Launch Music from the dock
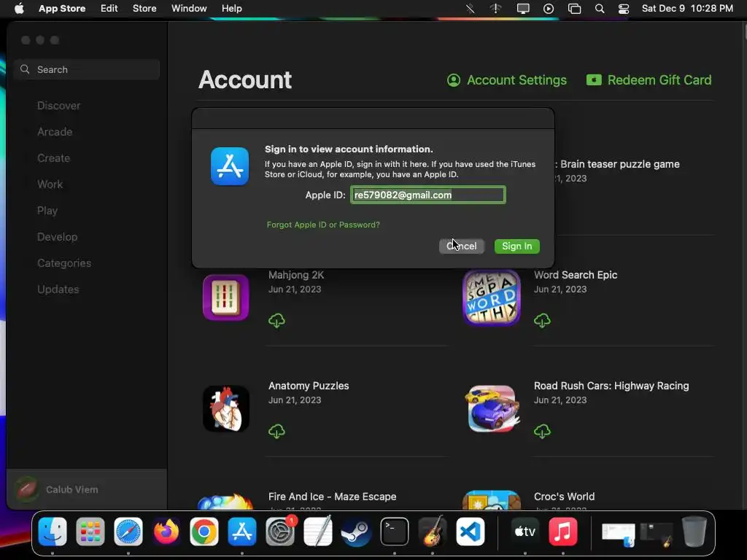 click(563, 532)
